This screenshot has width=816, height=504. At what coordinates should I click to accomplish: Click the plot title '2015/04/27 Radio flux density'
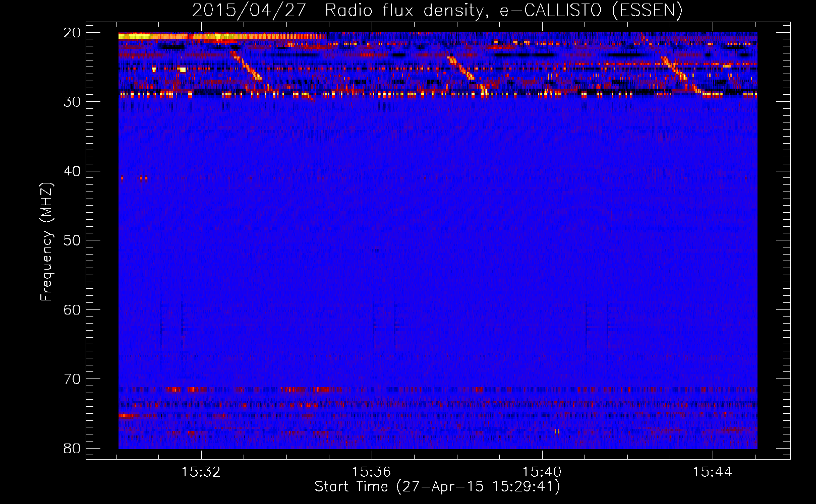(x=438, y=10)
